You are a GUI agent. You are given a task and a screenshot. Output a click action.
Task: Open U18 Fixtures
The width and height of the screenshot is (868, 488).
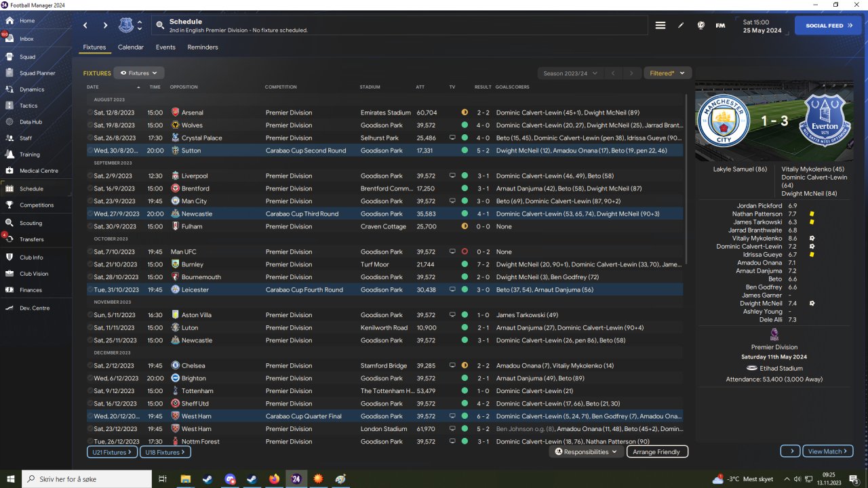coord(165,452)
